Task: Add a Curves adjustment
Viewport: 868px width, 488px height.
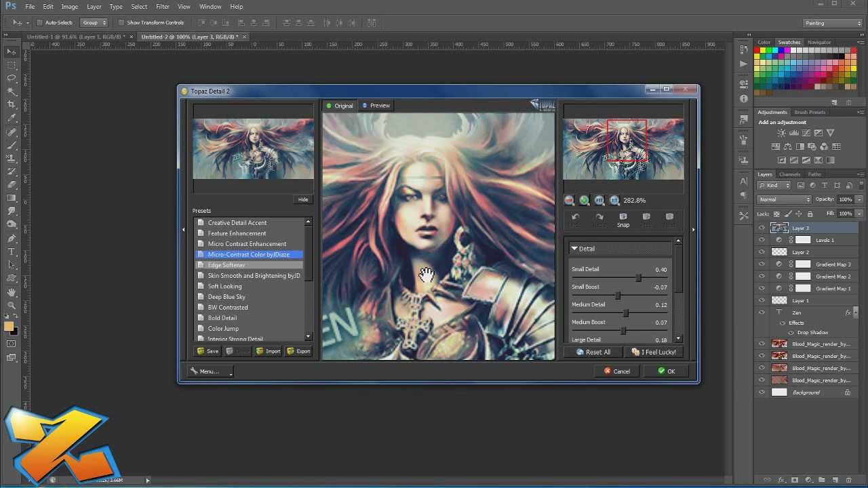Action: [x=806, y=134]
